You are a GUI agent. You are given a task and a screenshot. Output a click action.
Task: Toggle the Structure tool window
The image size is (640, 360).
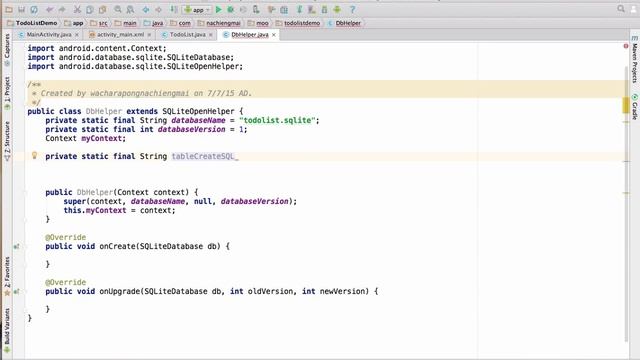tap(7, 141)
